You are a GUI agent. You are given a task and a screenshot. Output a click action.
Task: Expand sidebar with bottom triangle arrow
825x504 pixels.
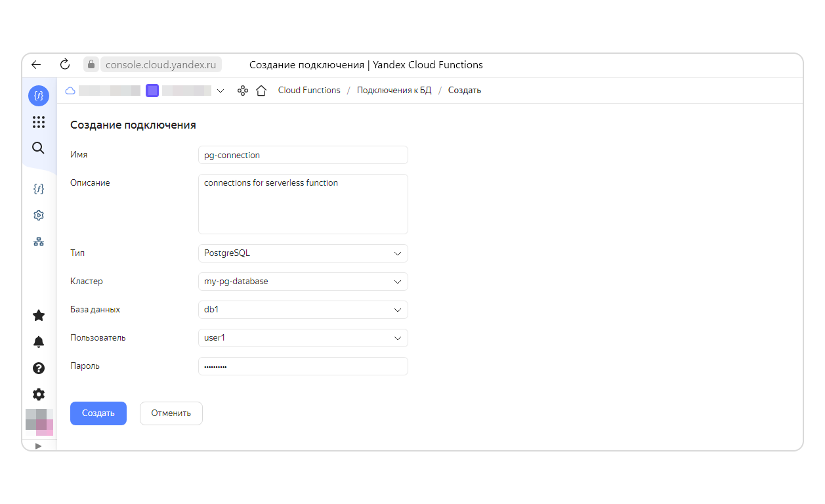coord(38,446)
